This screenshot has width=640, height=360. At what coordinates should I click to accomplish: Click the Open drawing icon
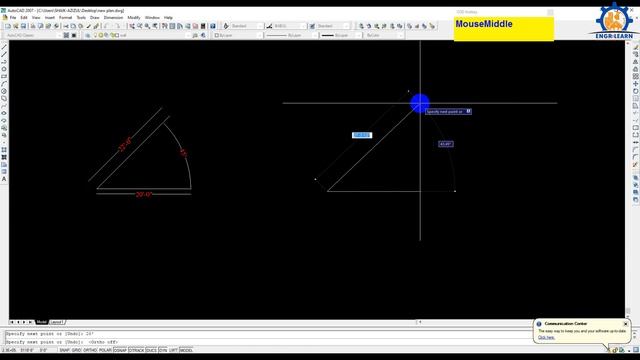click(x=16, y=26)
